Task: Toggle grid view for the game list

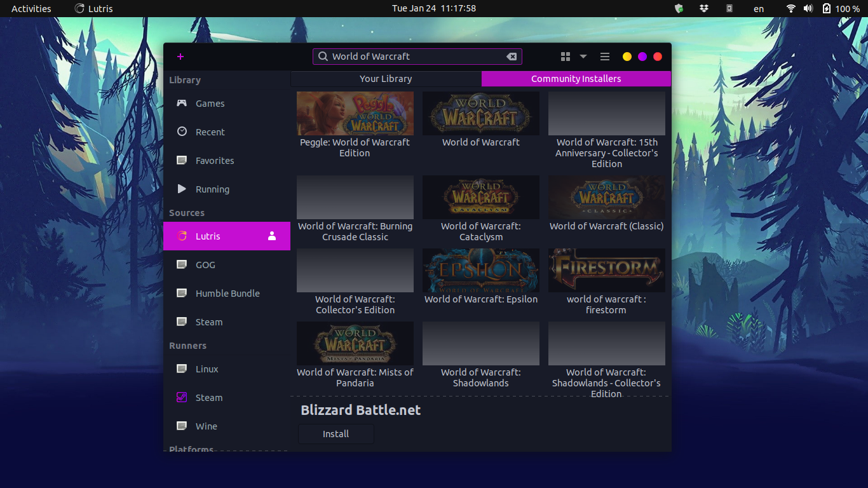Action: [x=565, y=56]
